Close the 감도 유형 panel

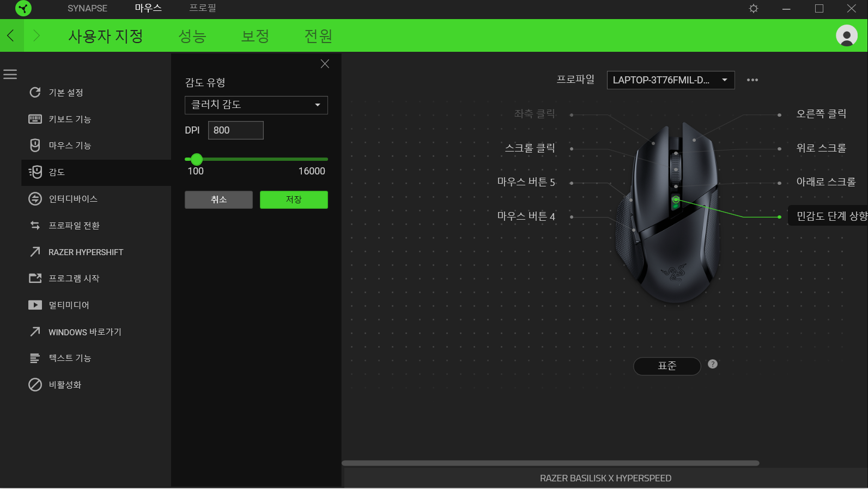pyautogui.click(x=325, y=64)
